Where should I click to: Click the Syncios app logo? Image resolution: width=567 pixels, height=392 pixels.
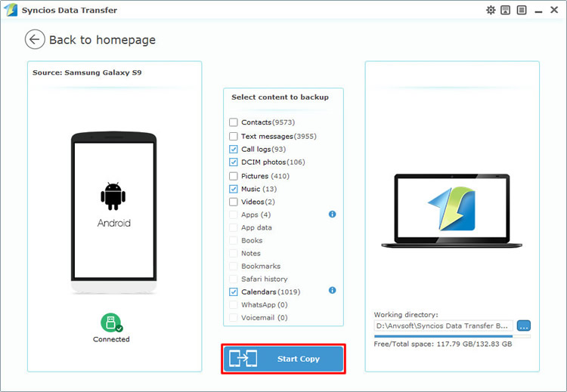pyautogui.click(x=10, y=10)
